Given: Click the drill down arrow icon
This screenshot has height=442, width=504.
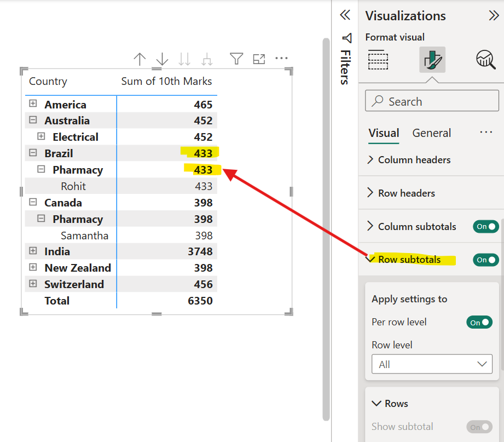Looking at the screenshot, I should tap(162, 59).
